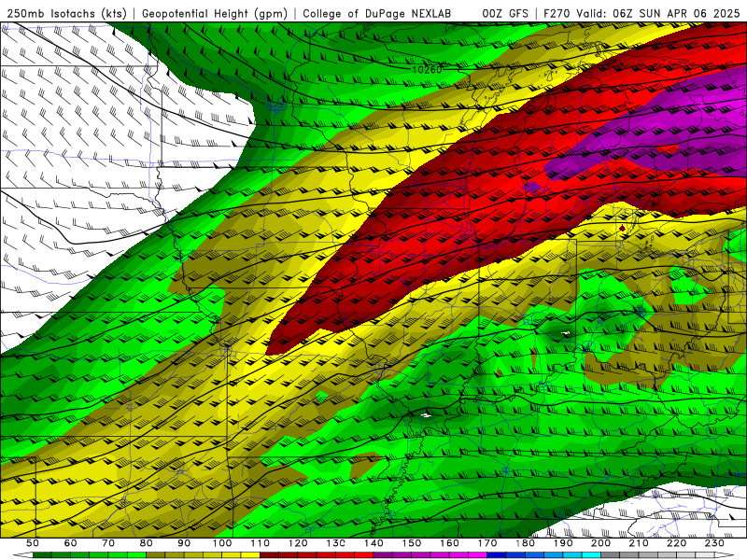Click the 190 value on the legend scale

click(563, 543)
